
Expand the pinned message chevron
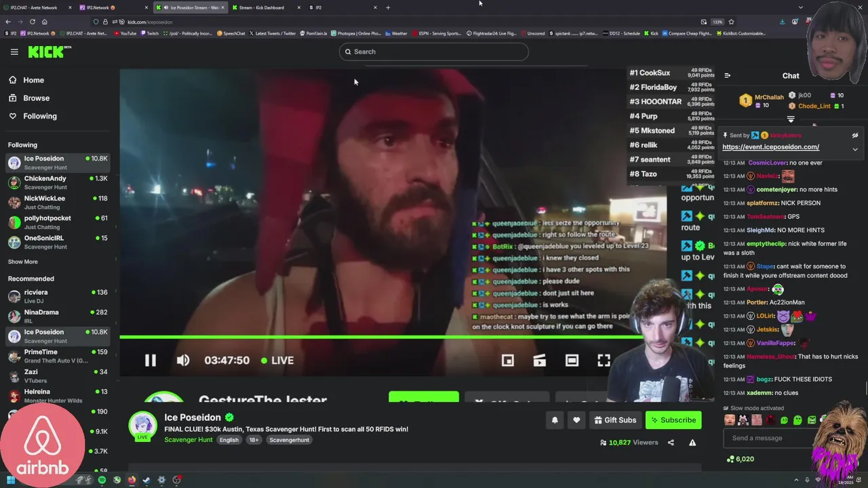tap(855, 149)
